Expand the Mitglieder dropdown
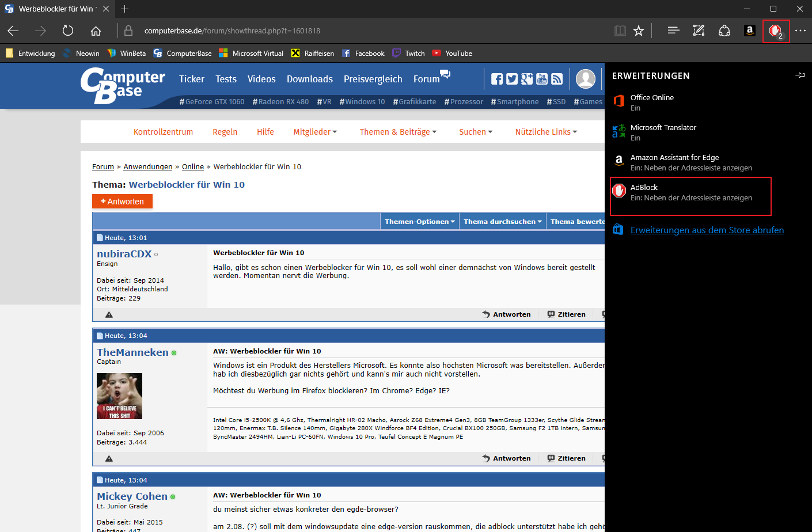812x532 pixels. tap(315, 132)
